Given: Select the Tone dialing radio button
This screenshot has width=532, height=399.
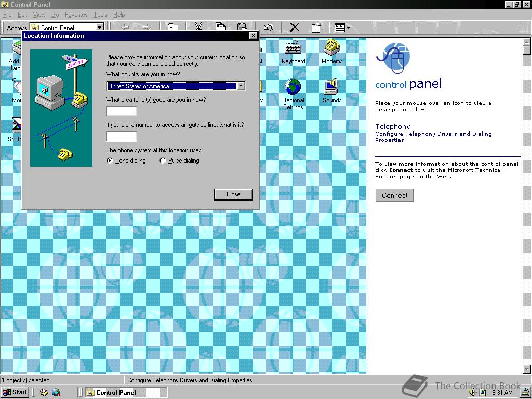Looking at the screenshot, I should click(x=109, y=161).
